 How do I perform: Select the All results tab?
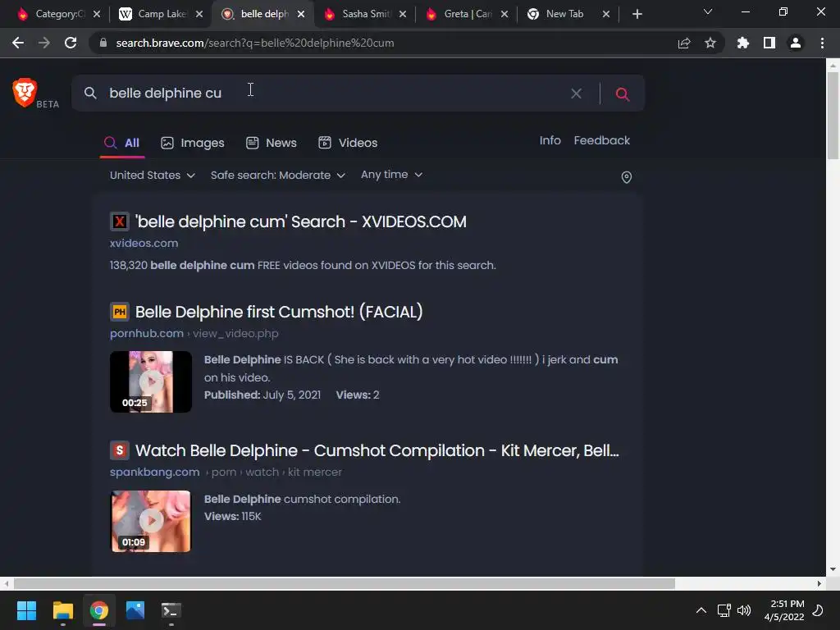122,143
